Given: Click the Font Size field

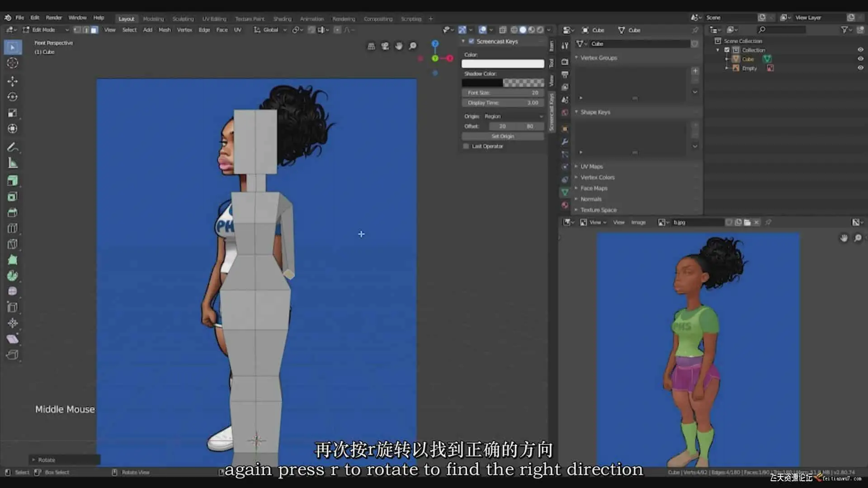Looking at the screenshot, I should pyautogui.click(x=502, y=93).
